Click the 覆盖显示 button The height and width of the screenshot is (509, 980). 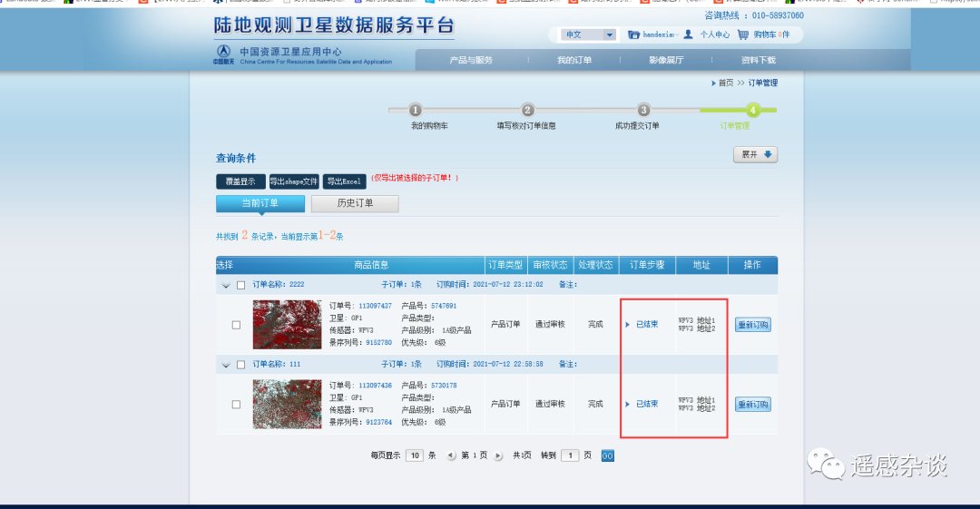pyautogui.click(x=240, y=181)
